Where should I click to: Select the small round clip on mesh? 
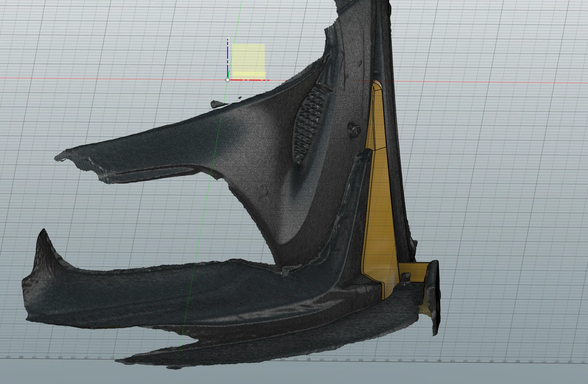click(354, 129)
